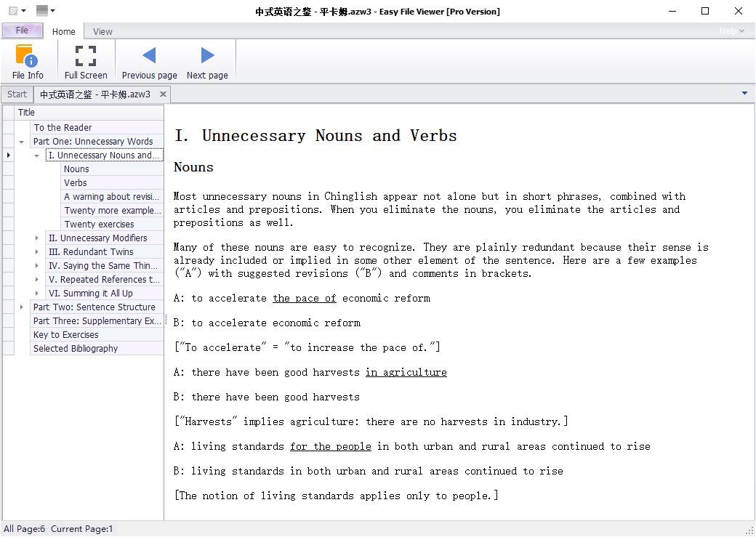
Task: Open the File menu
Action: coord(22,31)
